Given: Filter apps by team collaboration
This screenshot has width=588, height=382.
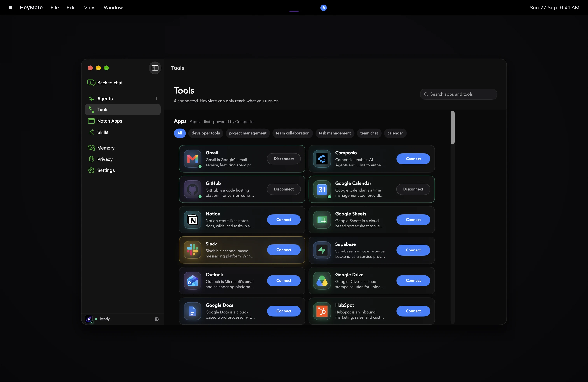Looking at the screenshot, I should [x=292, y=133].
